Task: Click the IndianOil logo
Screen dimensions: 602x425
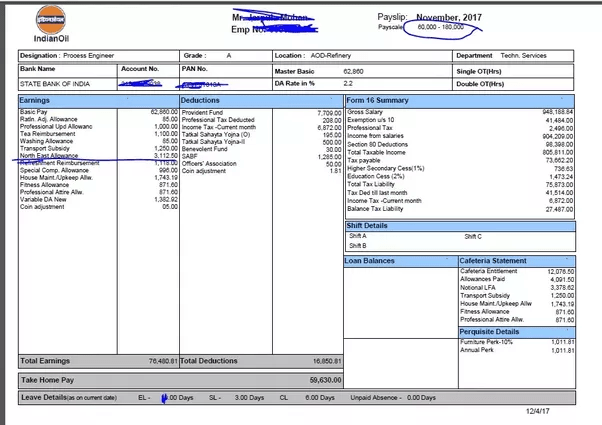Action: point(51,24)
